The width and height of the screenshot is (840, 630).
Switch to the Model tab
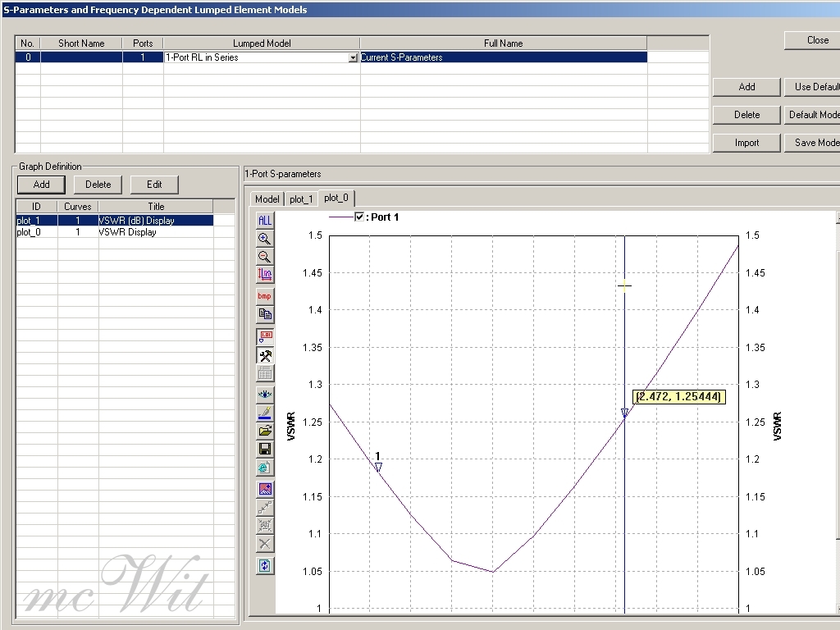click(267, 199)
